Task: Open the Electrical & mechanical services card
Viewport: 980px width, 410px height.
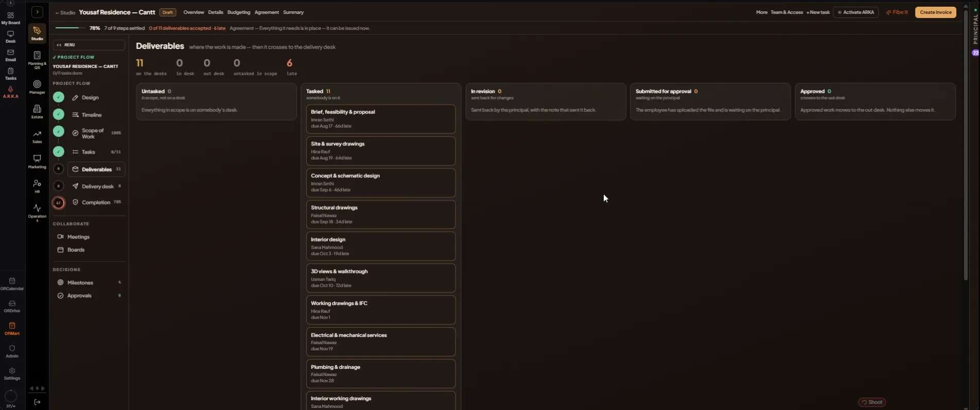Action: click(381, 342)
